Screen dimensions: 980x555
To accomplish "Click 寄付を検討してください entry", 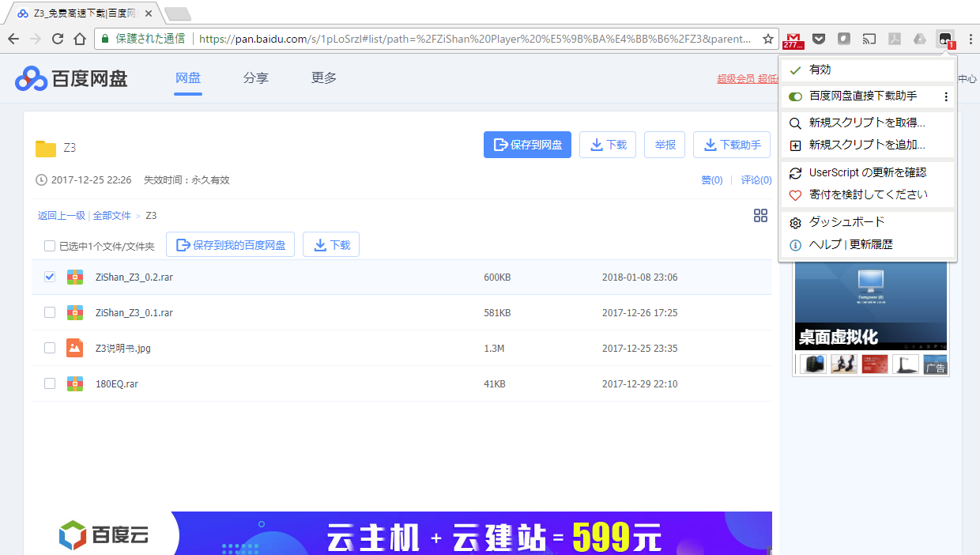I will click(x=867, y=194).
